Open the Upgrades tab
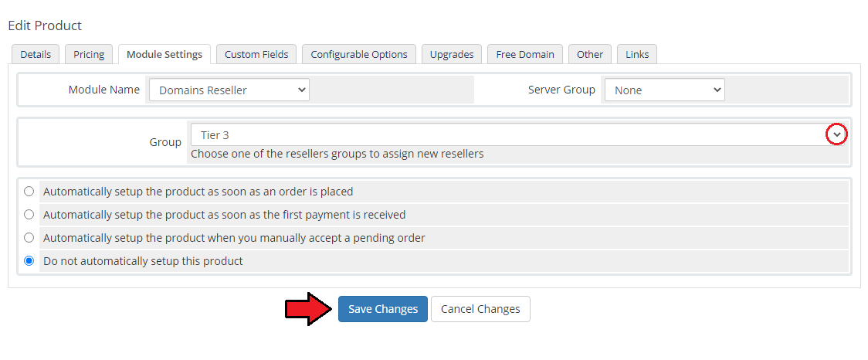Image resolution: width=868 pixels, height=360 pixels. coord(452,54)
